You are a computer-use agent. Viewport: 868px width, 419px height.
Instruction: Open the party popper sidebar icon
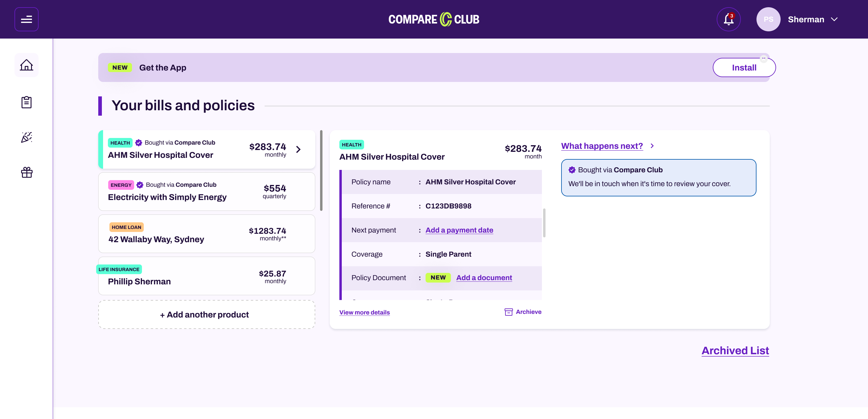26,137
